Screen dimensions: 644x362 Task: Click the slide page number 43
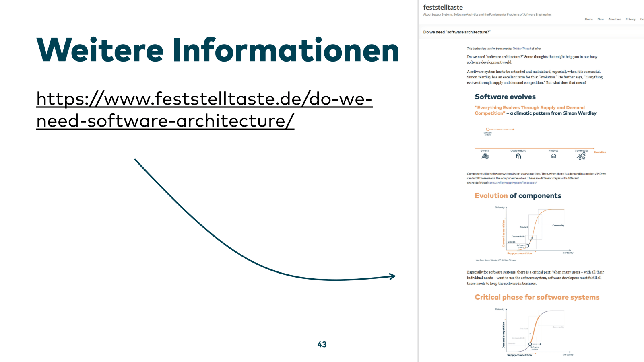pos(322,344)
